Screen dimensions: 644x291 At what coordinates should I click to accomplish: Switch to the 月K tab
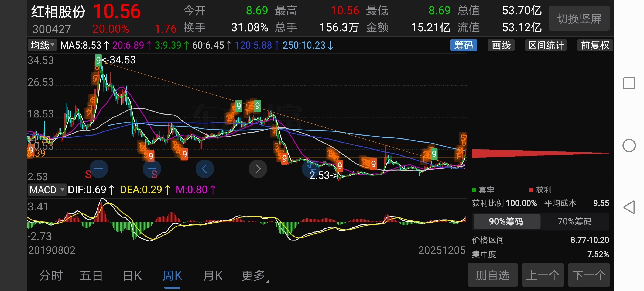click(213, 276)
